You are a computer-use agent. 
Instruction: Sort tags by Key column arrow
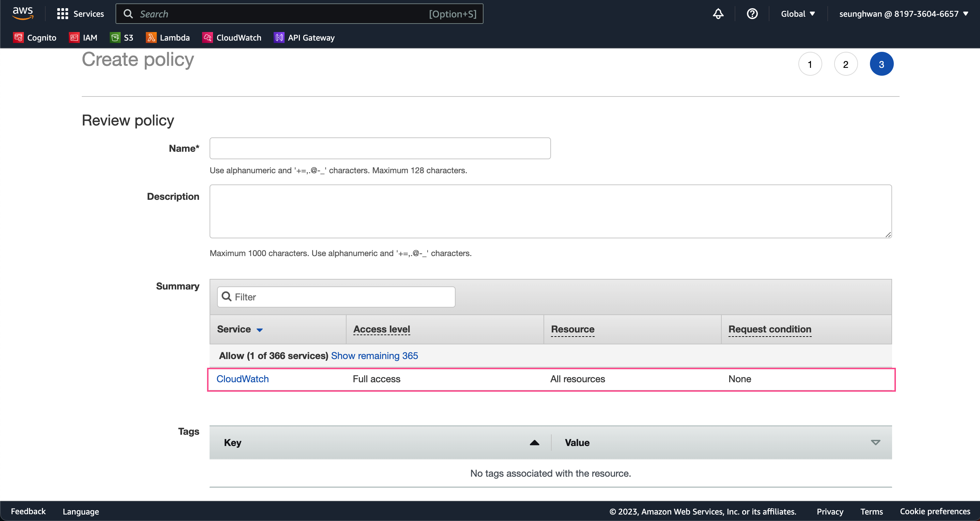(x=534, y=442)
